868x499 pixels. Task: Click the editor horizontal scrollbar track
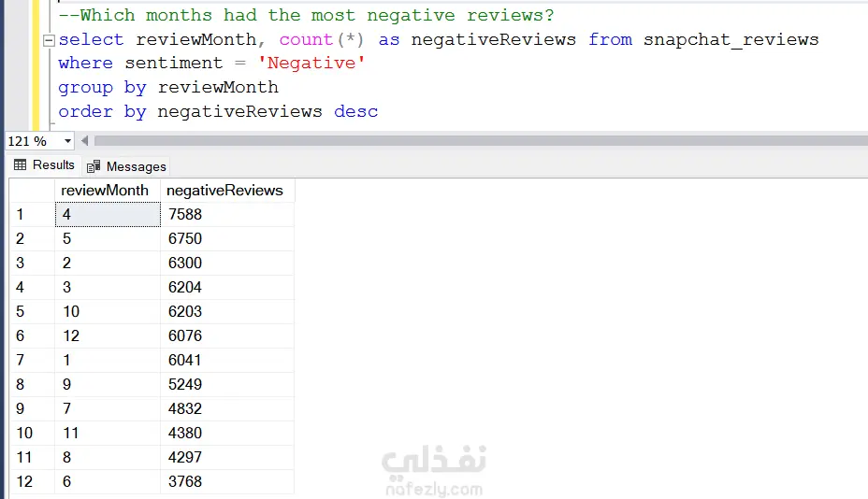click(x=481, y=141)
